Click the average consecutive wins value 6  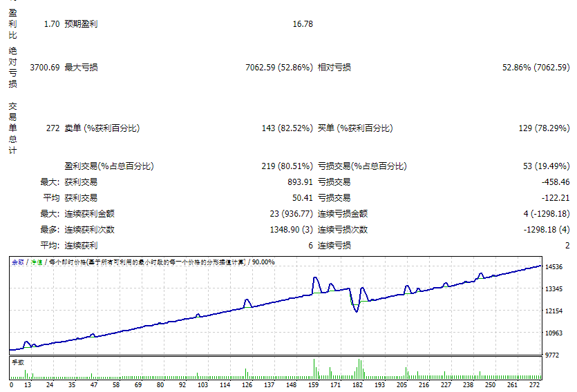tap(310, 246)
